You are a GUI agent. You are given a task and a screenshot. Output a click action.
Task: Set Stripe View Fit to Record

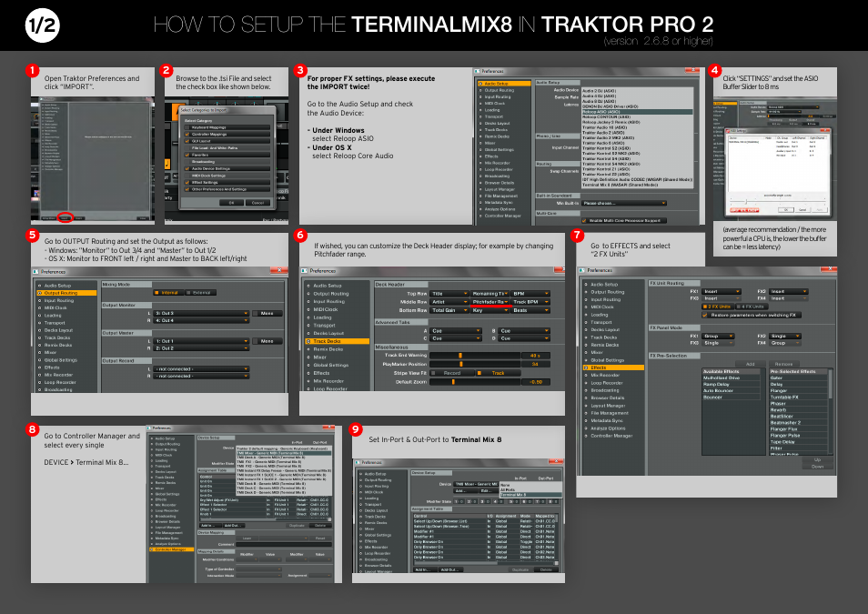451,373
